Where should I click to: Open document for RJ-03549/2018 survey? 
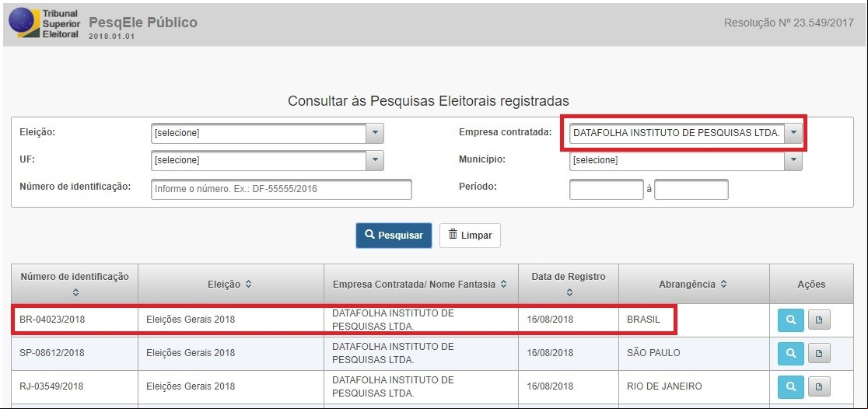(819, 387)
